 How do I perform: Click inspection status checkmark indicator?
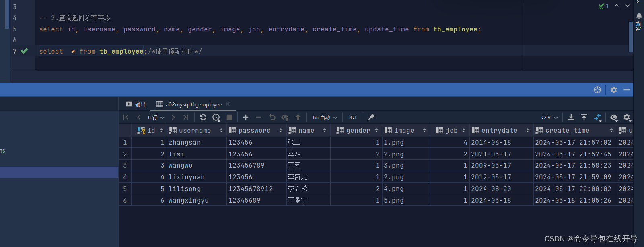pos(603,6)
